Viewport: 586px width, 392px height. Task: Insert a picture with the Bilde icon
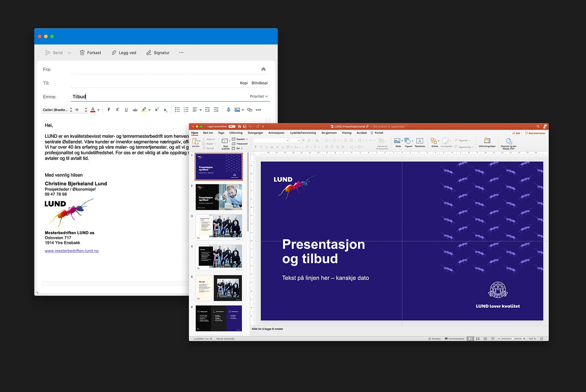pyautogui.click(x=397, y=141)
